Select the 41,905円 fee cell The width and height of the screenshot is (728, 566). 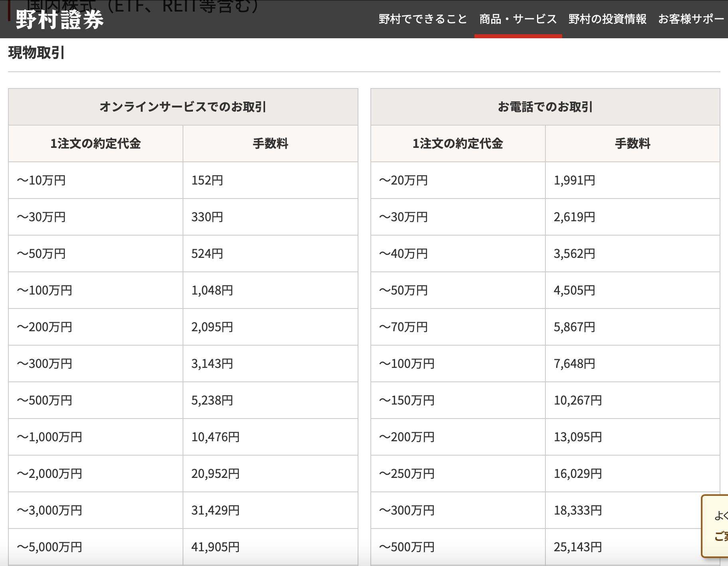point(270,547)
